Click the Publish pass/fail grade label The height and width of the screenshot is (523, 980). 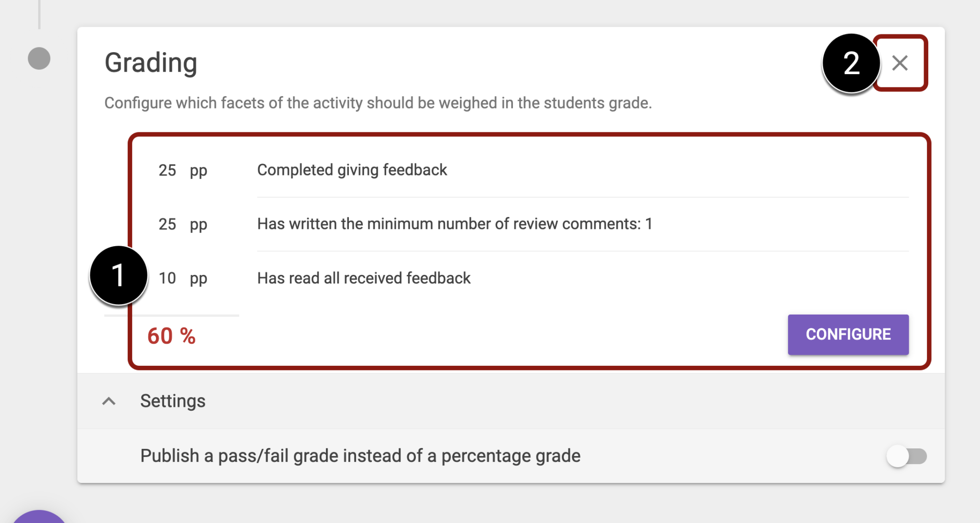[360, 455]
